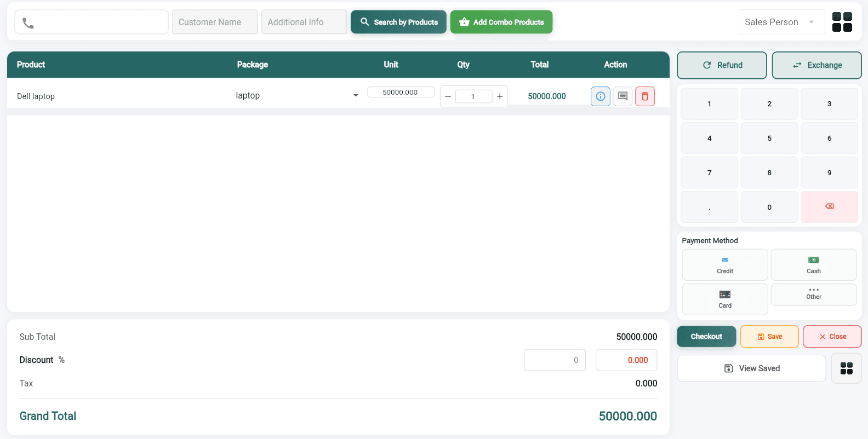This screenshot has height=439, width=868.
Task: Edit the unit price 50000.000 field
Action: pos(401,93)
